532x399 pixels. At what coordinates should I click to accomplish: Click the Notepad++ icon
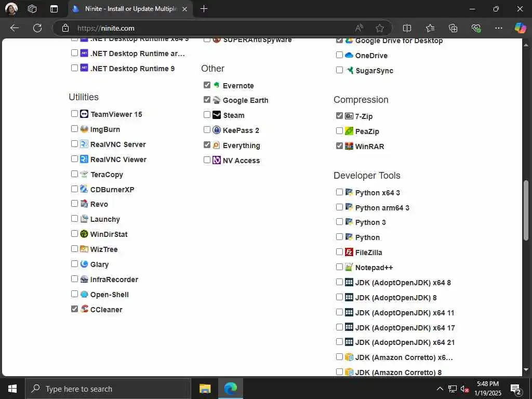tap(349, 267)
